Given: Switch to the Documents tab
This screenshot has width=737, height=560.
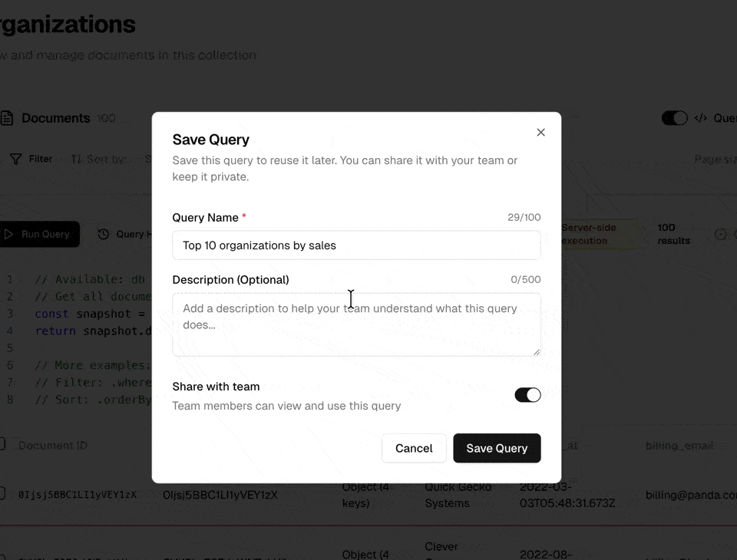Looking at the screenshot, I should [x=58, y=118].
